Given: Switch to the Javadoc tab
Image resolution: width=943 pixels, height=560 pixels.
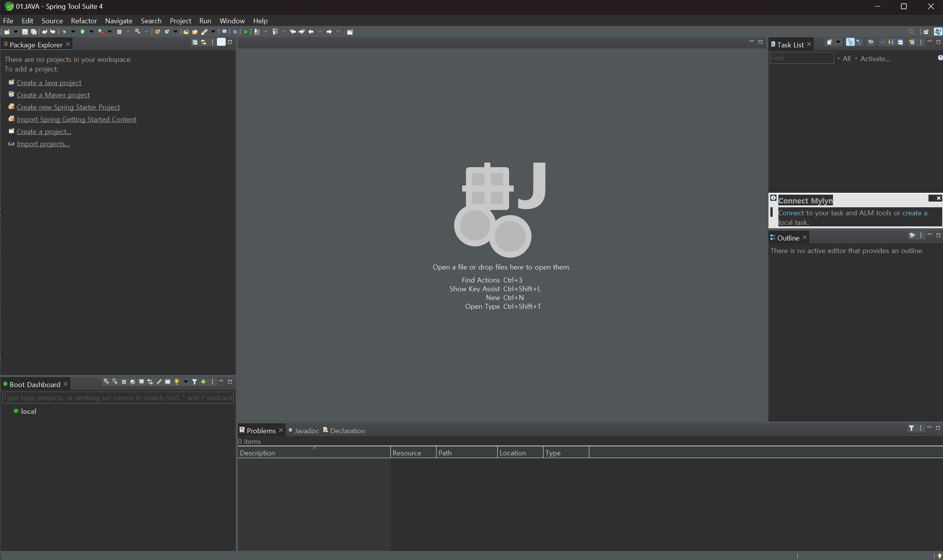Looking at the screenshot, I should click(306, 431).
